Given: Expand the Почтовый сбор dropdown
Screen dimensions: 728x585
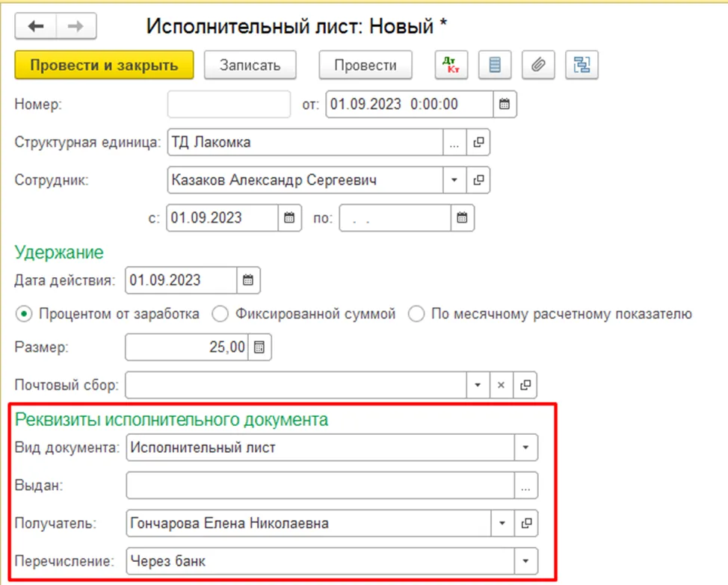Looking at the screenshot, I should [478, 385].
